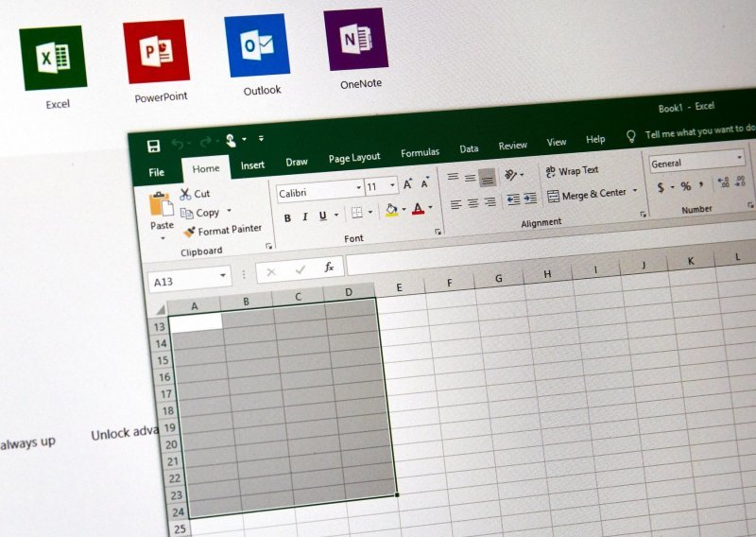Click Merge & Center button
756x537 pixels.
pyautogui.click(x=587, y=194)
